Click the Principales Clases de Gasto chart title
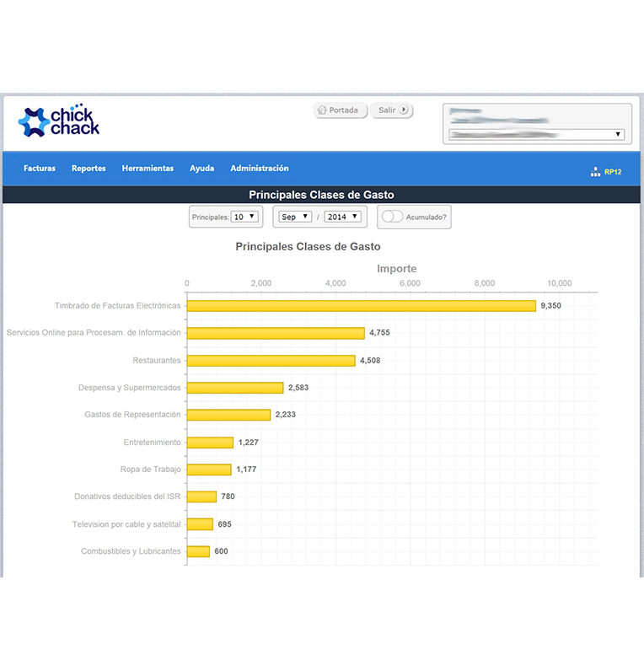 click(x=309, y=246)
